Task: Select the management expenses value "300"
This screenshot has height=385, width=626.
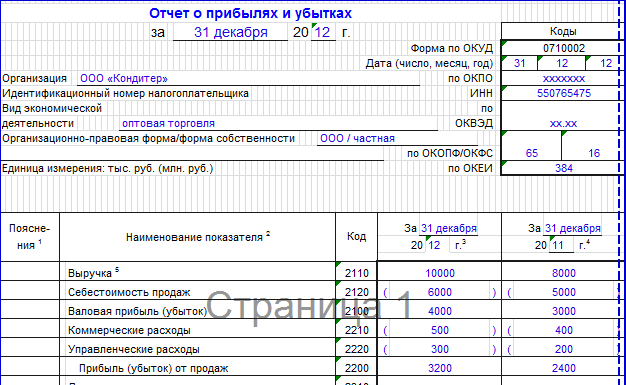Action: tap(440, 349)
